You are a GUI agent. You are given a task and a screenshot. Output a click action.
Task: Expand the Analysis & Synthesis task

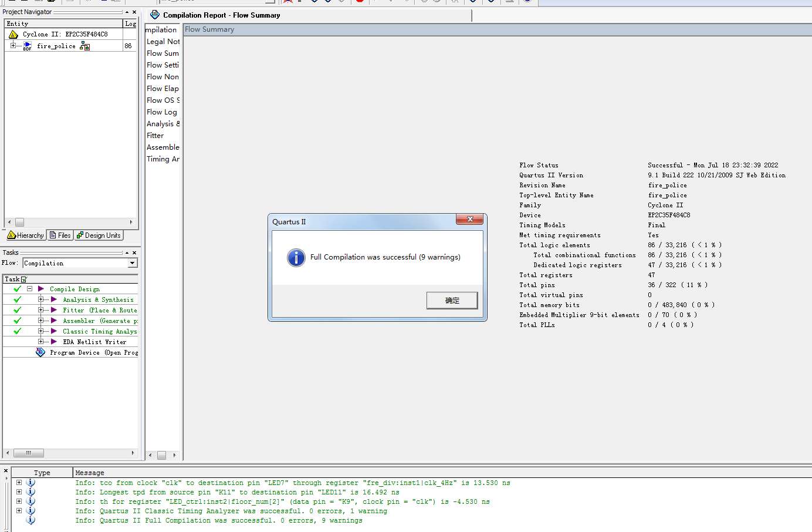(41, 299)
